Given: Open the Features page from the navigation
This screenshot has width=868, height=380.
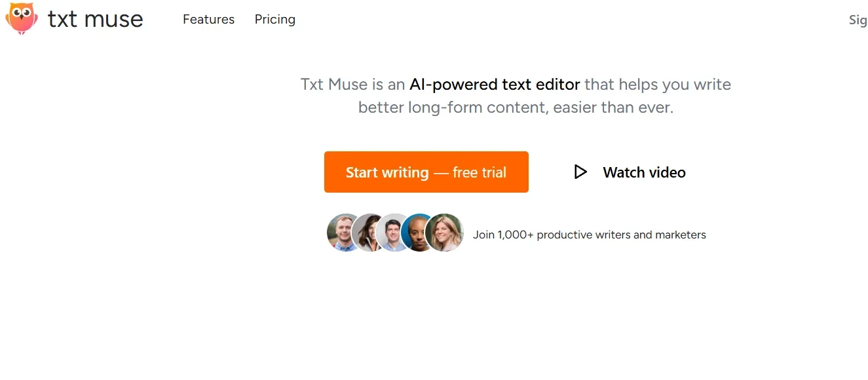Looking at the screenshot, I should 208,19.
